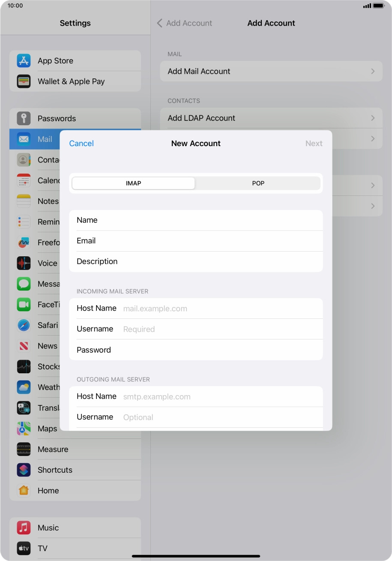
Task: Open the App Store settings icon
Action: pyautogui.click(x=24, y=60)
